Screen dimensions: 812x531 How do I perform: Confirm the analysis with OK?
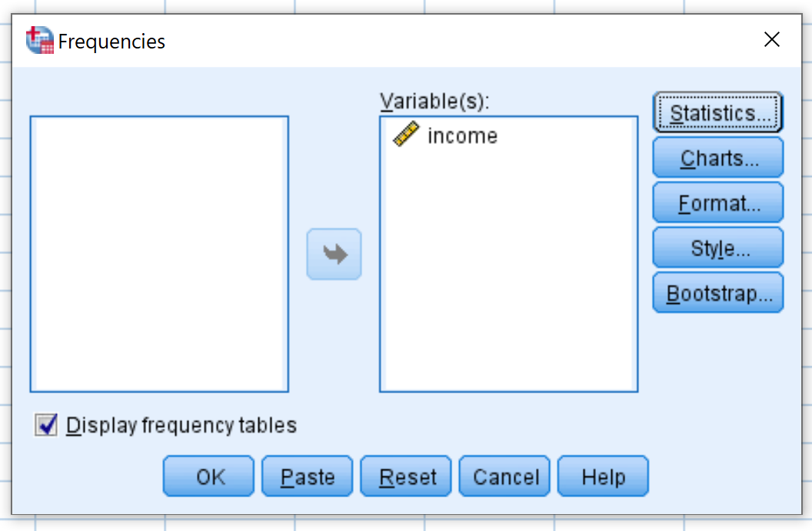point(208,476)
